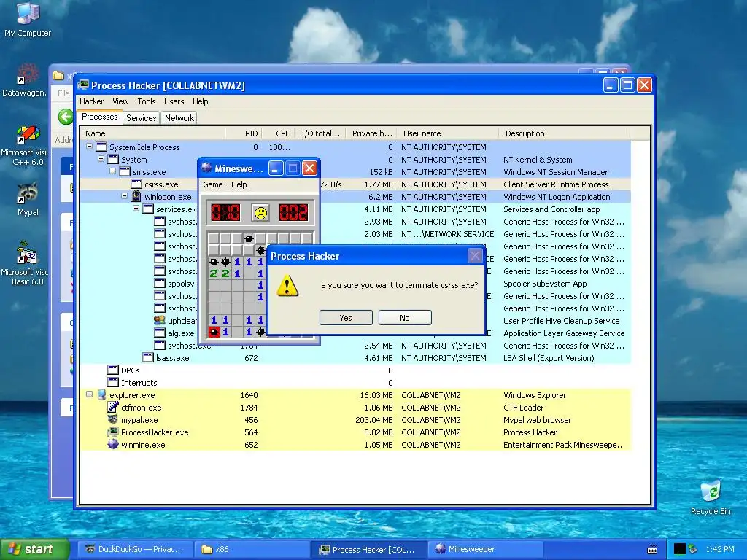Viewport: 747px width, 560px height.
Task: Click the DPCs row icon
Action: (x=113, y=370)
